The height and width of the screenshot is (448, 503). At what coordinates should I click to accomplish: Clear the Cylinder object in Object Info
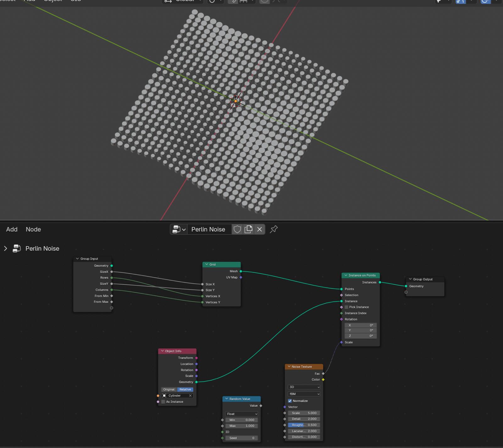point(190,396)
